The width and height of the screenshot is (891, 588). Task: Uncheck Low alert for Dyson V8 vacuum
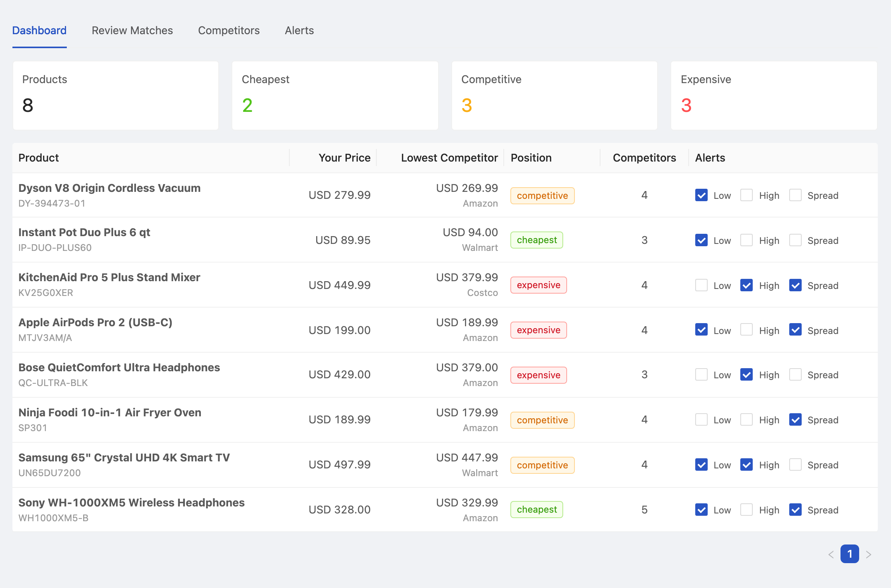(701, 195)
